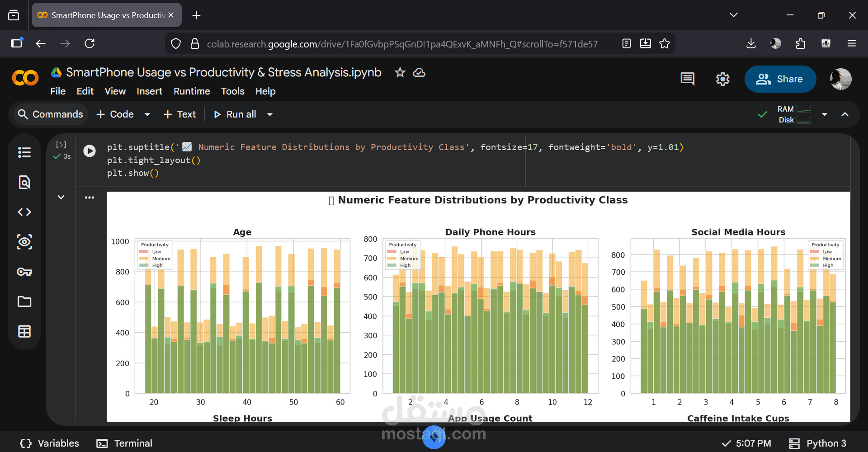
Task: Open the Run all options dropdown
Action: coord(270,114)
